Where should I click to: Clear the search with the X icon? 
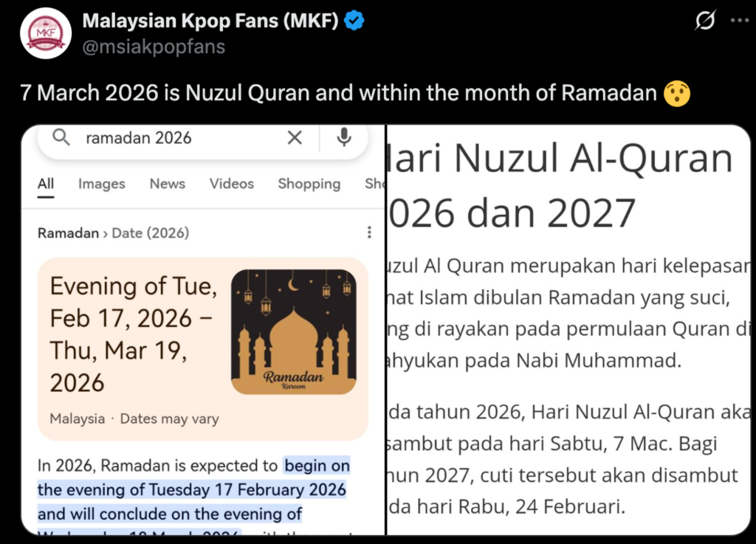tap(295, 138)
